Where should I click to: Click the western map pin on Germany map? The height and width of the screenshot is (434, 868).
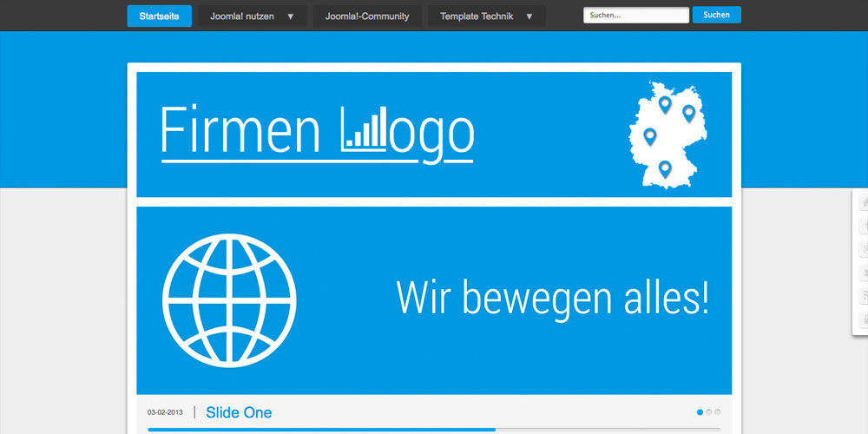click(x=649, y=135)
